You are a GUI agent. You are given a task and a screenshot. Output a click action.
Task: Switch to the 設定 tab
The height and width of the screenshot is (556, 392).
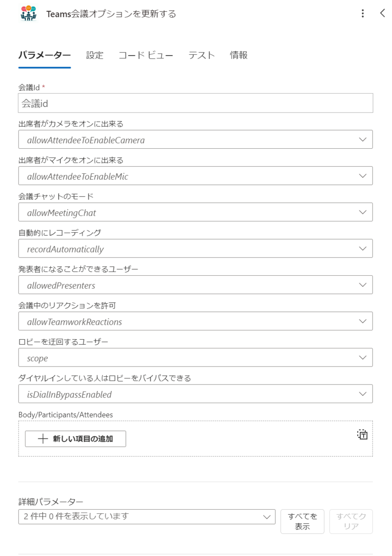(x=94, y=55)
